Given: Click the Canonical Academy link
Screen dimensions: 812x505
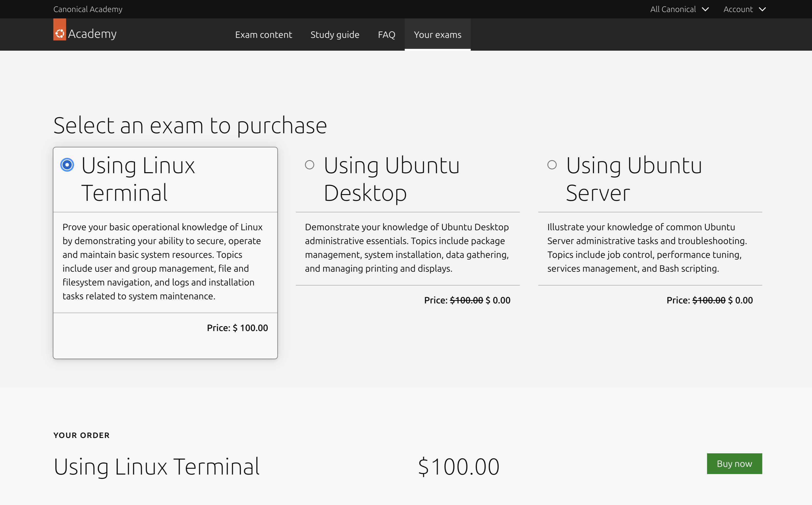Looking at the screenshot, I should coord(88,9).
